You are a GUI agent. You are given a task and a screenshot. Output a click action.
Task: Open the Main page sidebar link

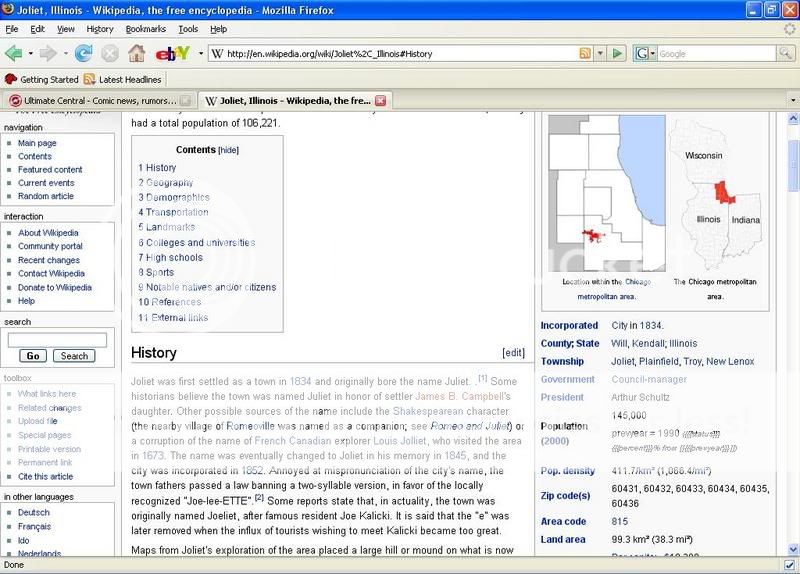click(x=37, y=143)
